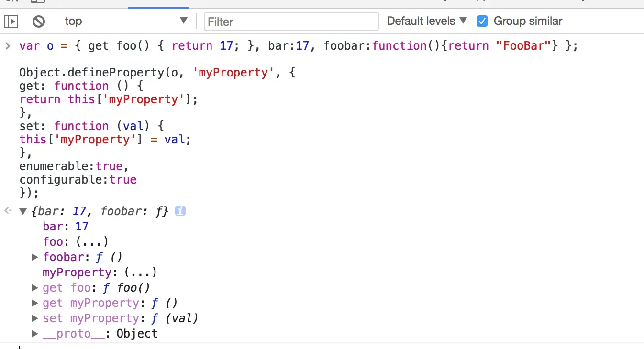Toggle the Group similar checkbox

[482, 21]
